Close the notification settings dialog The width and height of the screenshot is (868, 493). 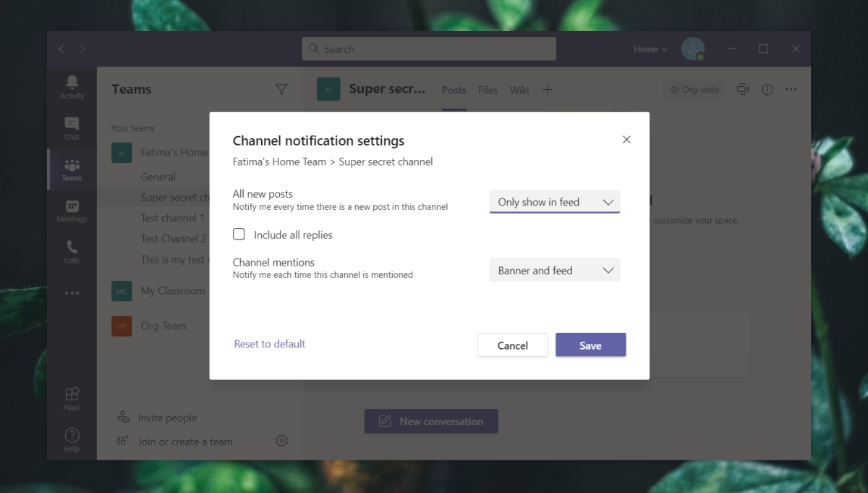pyautogui.click(x=626, y=140)
